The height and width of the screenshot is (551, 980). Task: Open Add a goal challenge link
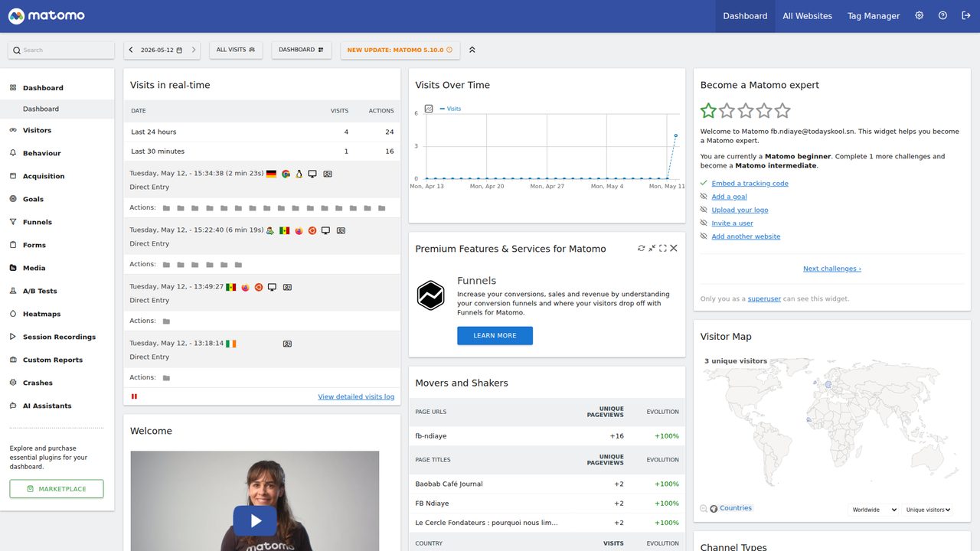point(729,197)
